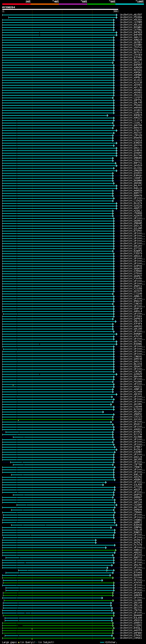Click the alignment arrow tip for UniRef100_B9PBC5
Image resolution: width=146 pixels, height=644 pixels.
point(108,115)
